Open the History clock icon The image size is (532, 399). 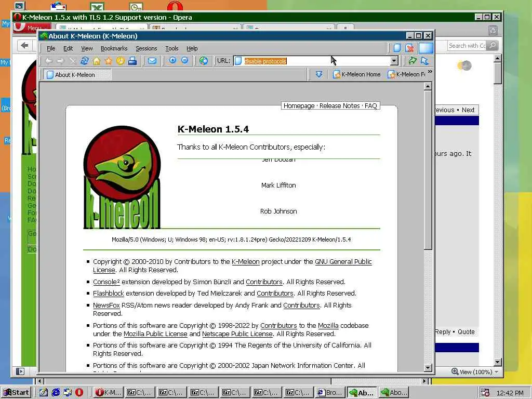121,61
